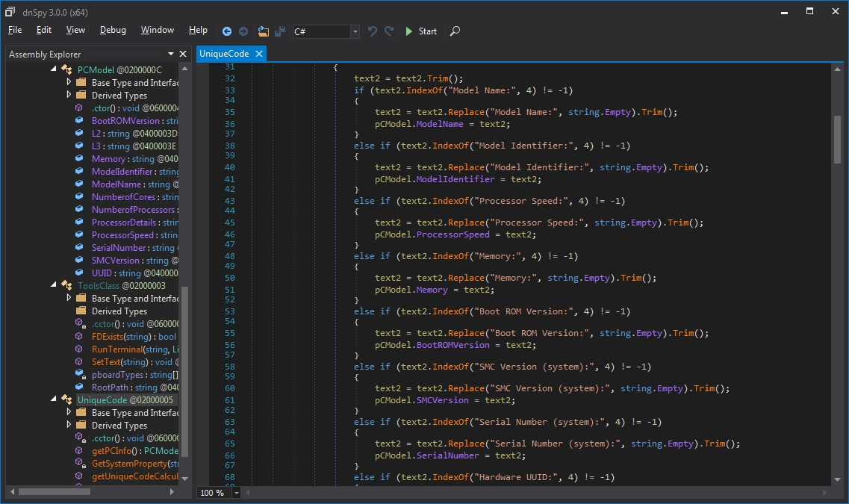Click the Undo toolbar icon
Viewport: 849px width, 504px height.
point(373,31)
